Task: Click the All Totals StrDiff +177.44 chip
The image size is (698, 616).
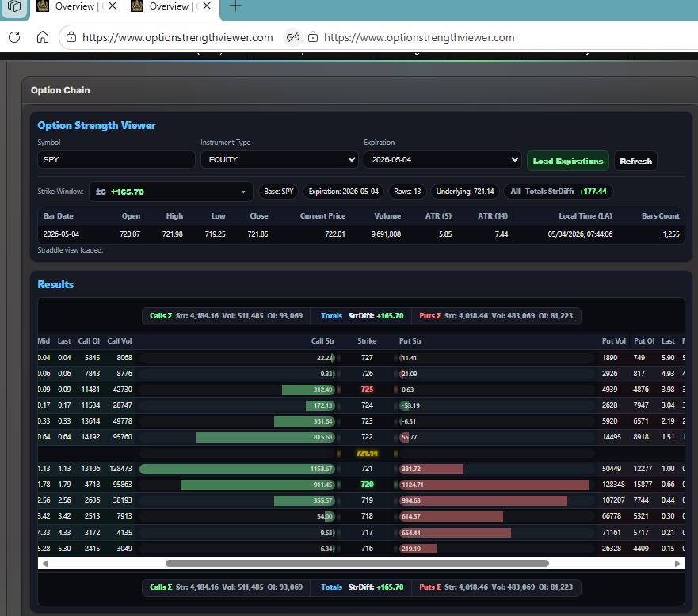Action: [559, 192]
